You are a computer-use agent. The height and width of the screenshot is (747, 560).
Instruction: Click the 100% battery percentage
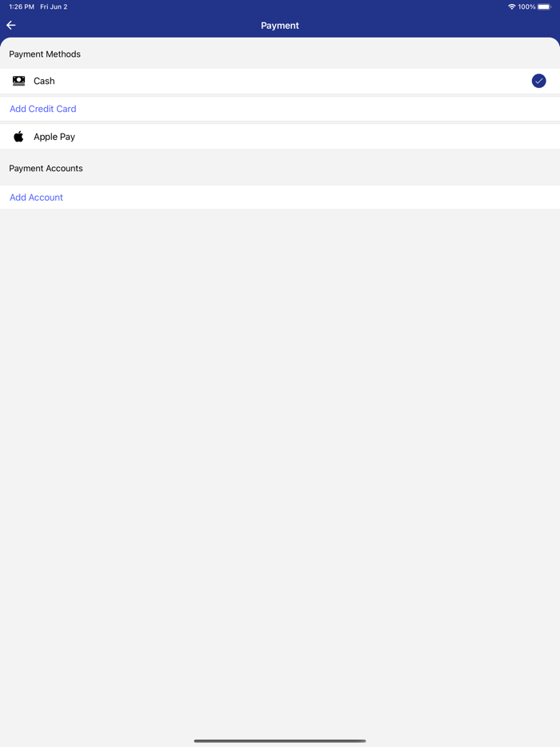[x=526, y=6]
